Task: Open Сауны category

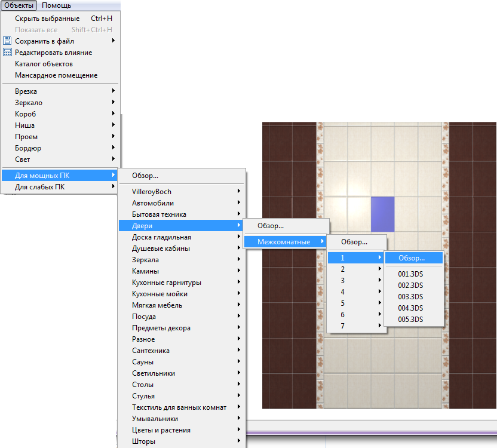Action: (182, 362)
